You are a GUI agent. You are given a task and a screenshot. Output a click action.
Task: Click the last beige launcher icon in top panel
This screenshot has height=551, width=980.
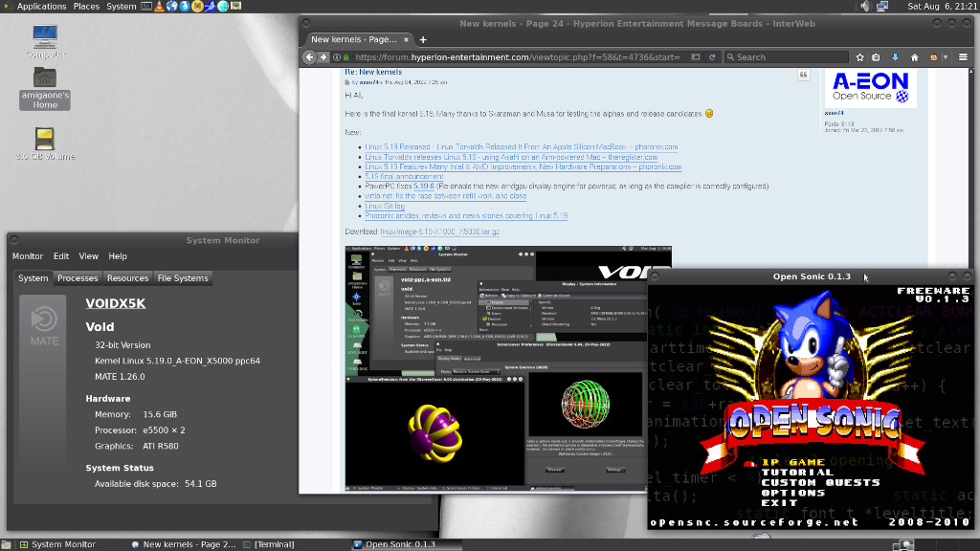point(236,7)
